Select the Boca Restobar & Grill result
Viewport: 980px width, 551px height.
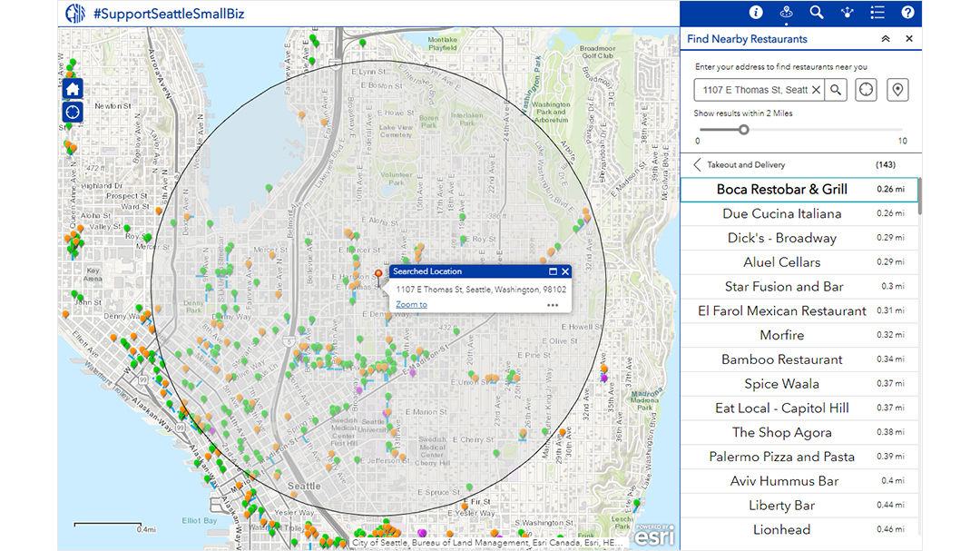point(782,189)
